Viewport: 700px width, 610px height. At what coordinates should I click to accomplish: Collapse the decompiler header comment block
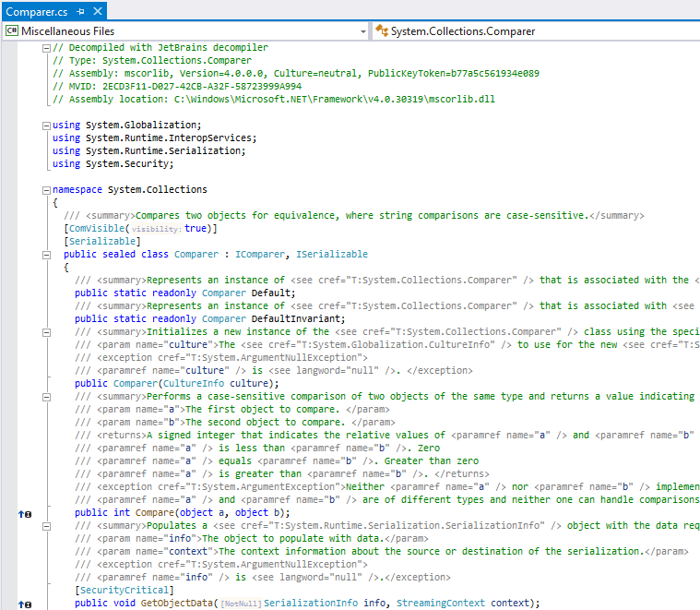(46, 47)
